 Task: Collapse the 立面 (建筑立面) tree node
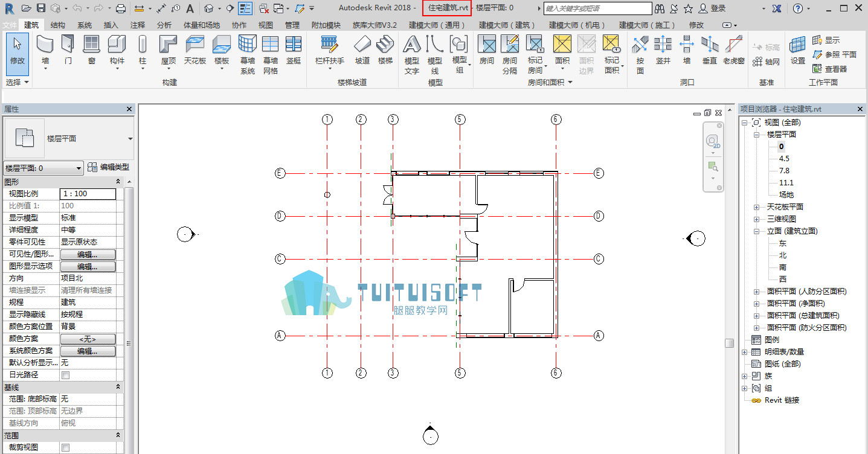757,231
